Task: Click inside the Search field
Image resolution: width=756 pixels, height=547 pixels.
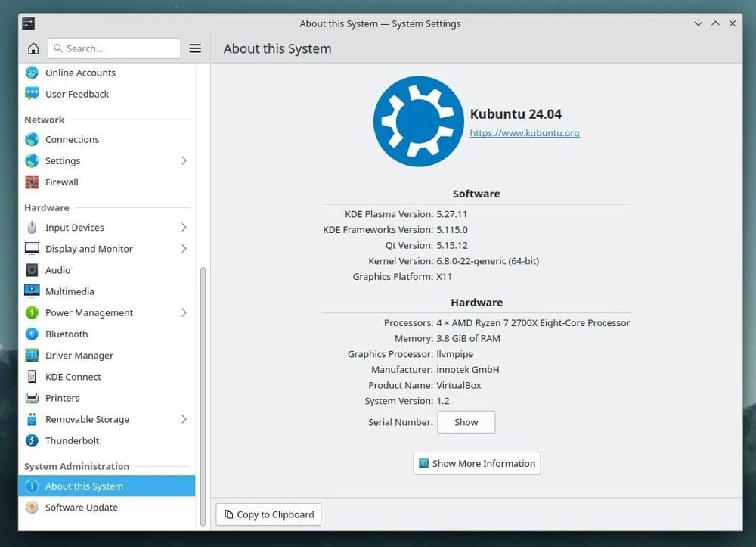Action: pyautogui.click(x=113, y=48)
